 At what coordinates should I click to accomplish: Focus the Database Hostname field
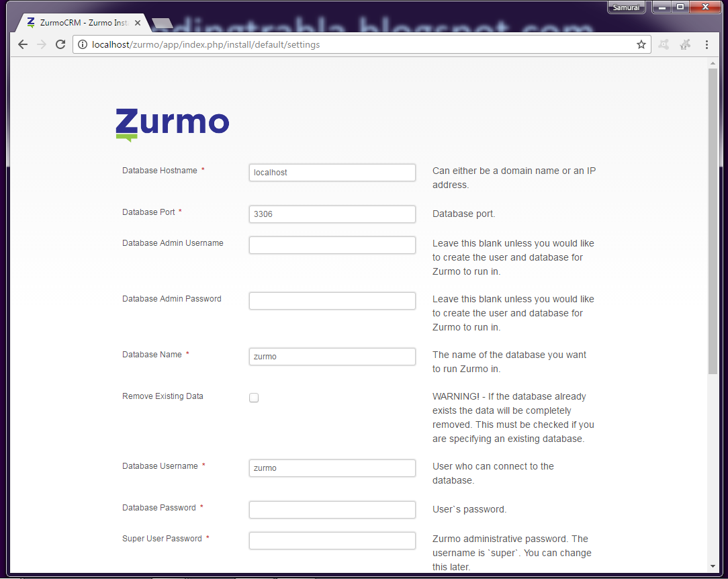[332, 173]
